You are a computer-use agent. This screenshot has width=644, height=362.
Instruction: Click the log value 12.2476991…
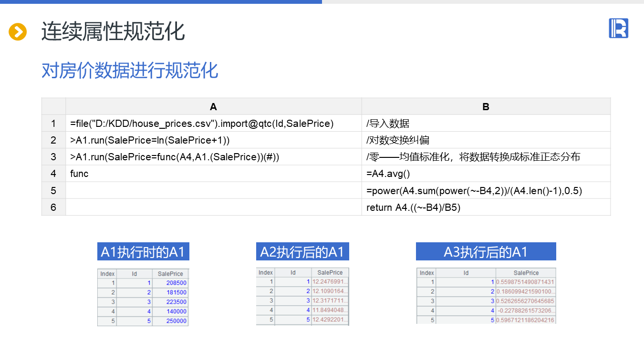click(330, 281)
